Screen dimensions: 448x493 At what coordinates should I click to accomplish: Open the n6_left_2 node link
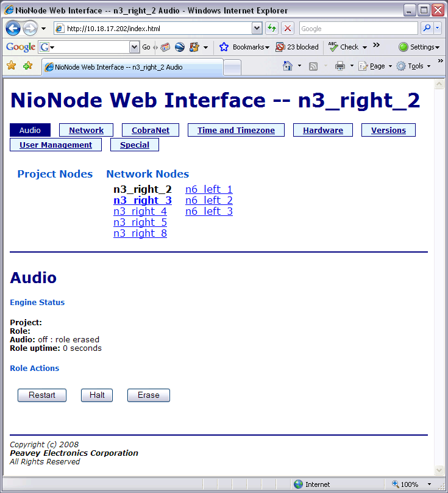point(209,200)
